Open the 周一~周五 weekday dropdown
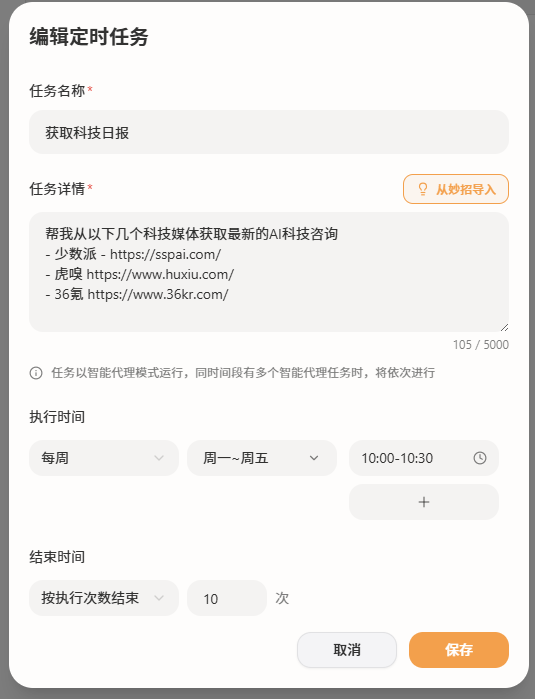The width and height of the screenshot is (535, 699). (x=262, y=458)
